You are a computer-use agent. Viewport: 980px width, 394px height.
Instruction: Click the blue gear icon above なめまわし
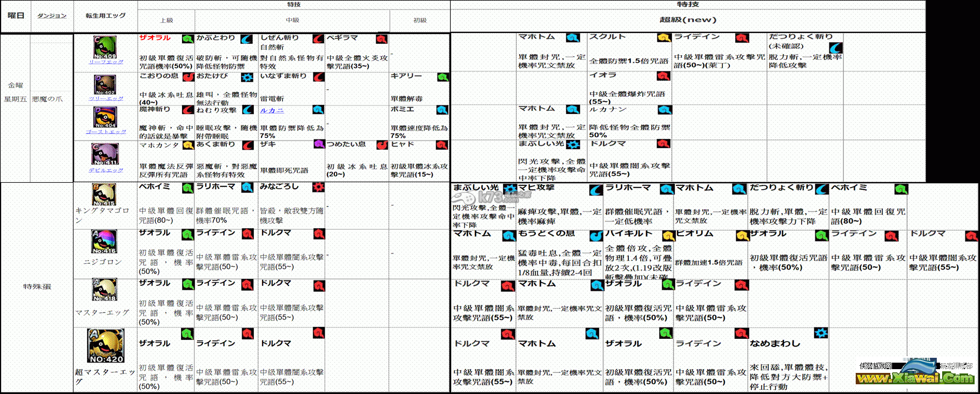[x=821, y=333]
